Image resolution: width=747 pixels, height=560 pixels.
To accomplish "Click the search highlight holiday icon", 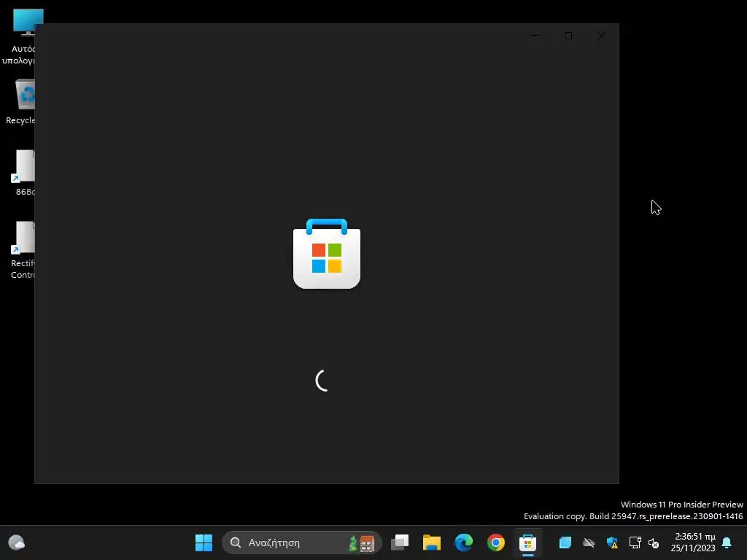I will [362, 542].
